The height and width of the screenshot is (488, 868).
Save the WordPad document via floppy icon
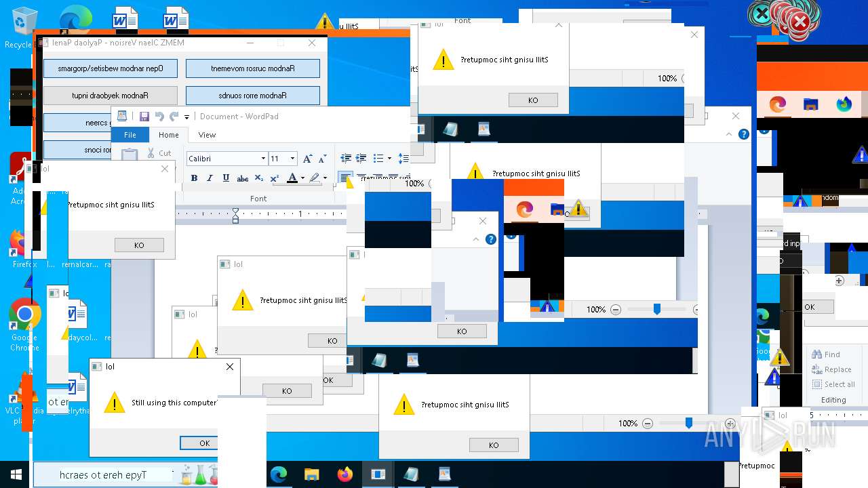144,117
